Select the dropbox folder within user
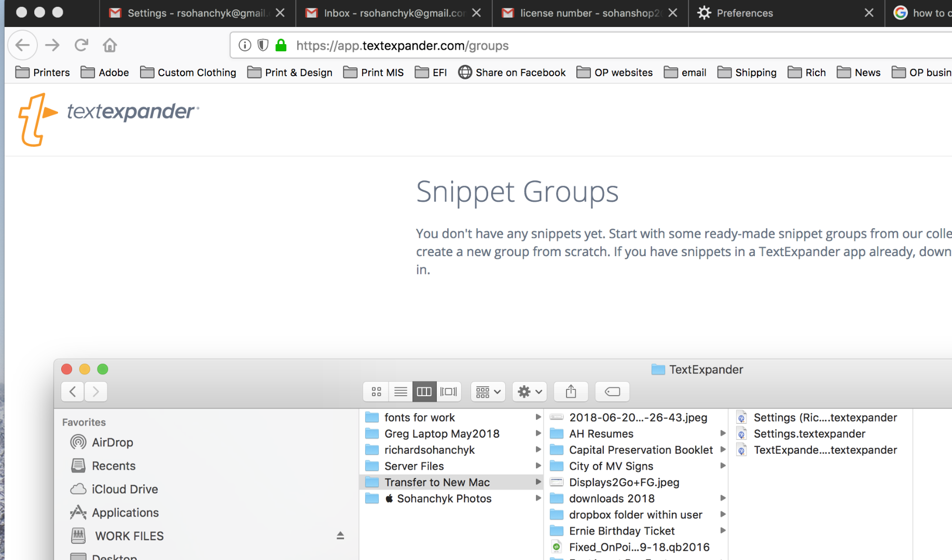This screenshot has height=560, width=952. [x=637, y=514]
